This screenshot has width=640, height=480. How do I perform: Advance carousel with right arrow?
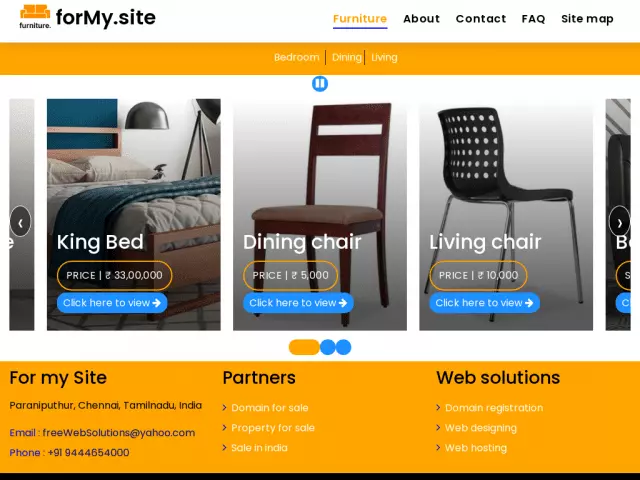click(x=619, y=222)
